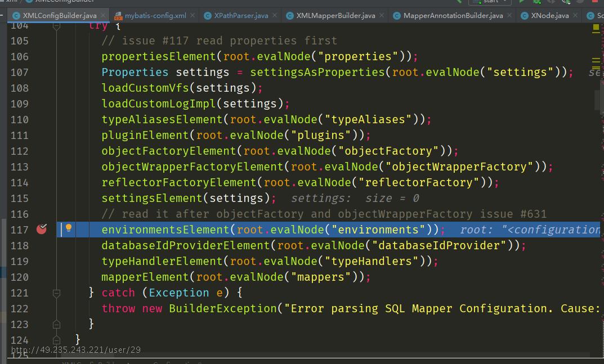
Task: Close the XNode.java tab
Action: point(575,15)
